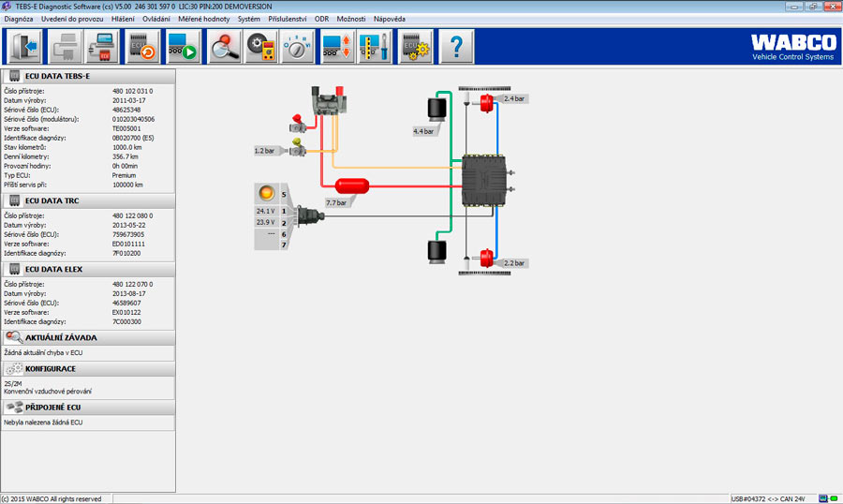The width and height of the screenshot is (843, 504).
Task: Click the odometer value 1000.0 km
Action: pyautogui.click(x=126, y=147)
